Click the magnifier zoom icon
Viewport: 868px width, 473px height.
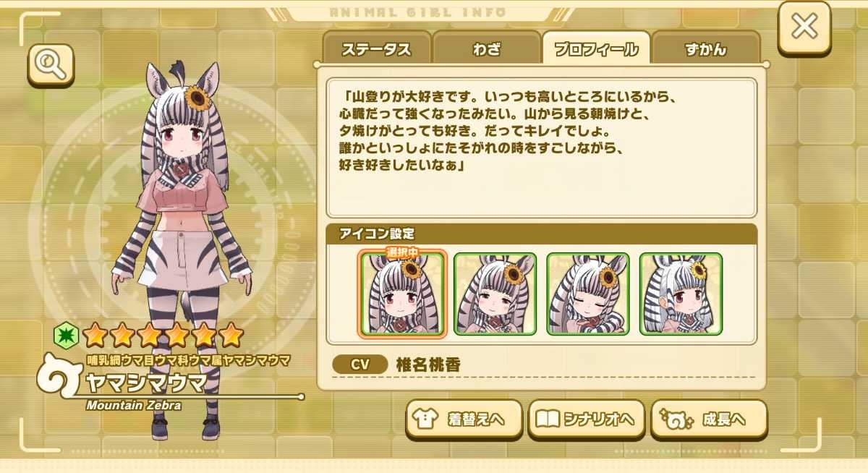click(51, 65)
